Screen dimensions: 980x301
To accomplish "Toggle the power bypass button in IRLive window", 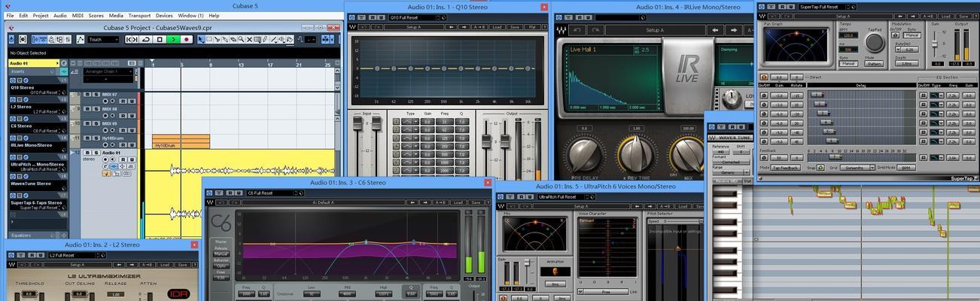I will 558,17.
